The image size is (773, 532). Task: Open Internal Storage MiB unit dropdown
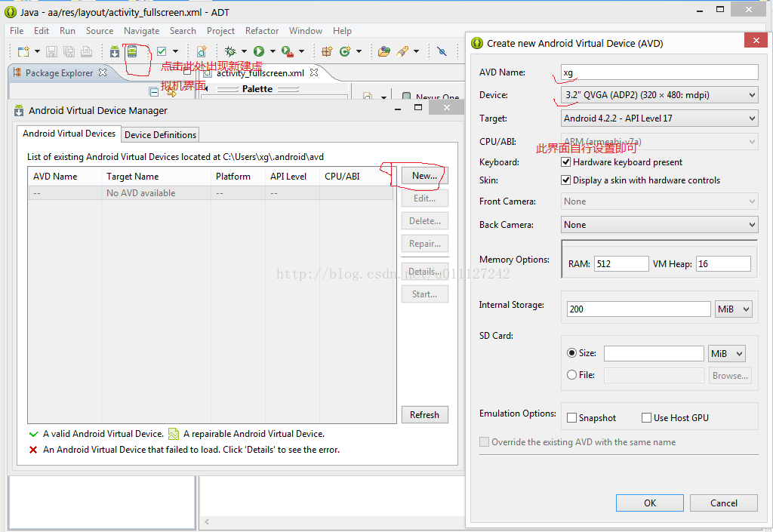[734, 309]
